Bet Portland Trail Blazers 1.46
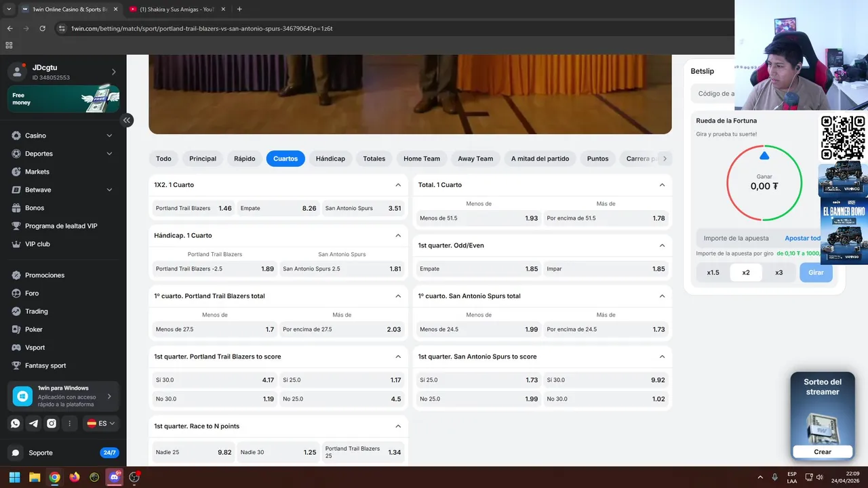The height and width of the screenshot is (488, 868). [x=194, y=208]
